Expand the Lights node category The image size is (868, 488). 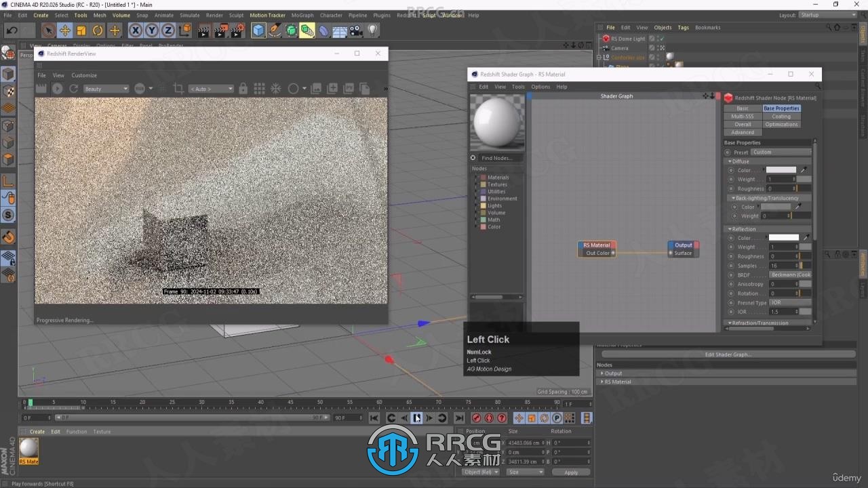pos(476,205)
